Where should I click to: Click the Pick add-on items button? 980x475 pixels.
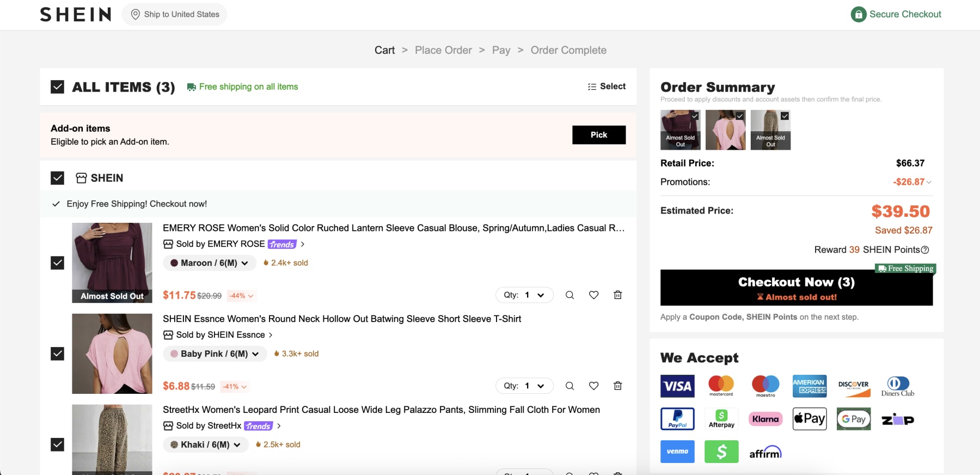click(598, 135)
